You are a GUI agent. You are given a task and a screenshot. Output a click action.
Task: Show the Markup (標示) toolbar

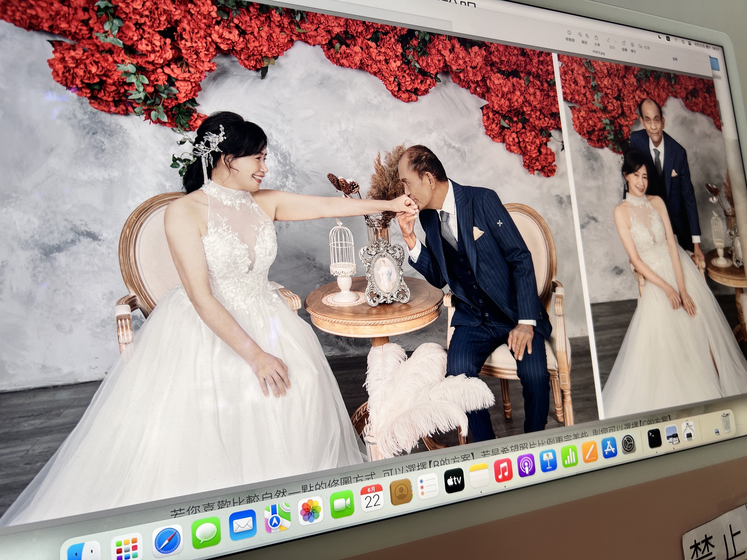coord(632,45)
